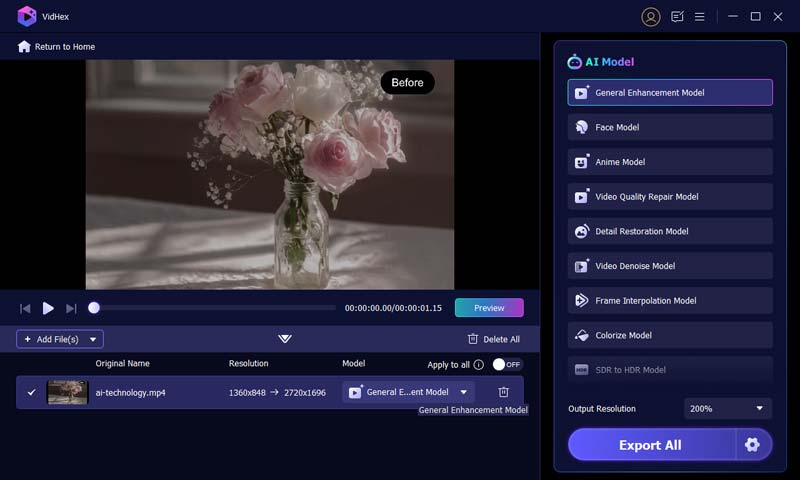The width and height of the screenshot is (800, 480).
Task: Click the HDR badge icon
Action: point(582,370)
